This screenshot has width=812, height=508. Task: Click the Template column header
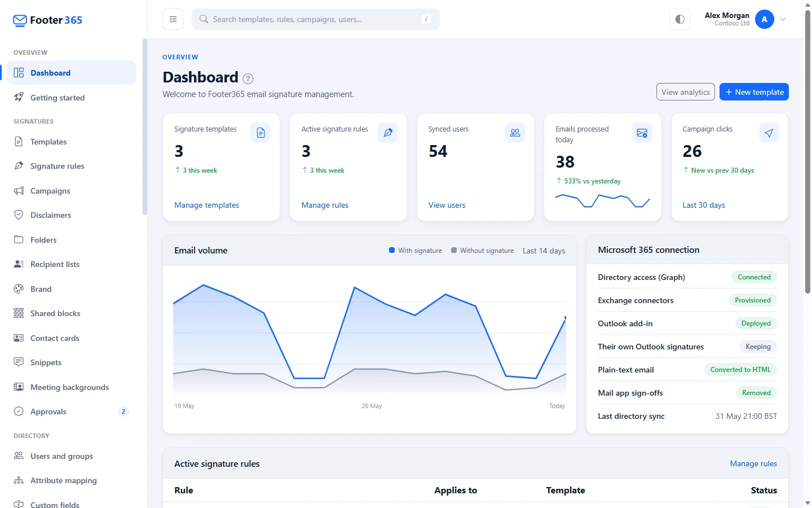(x=566, y=491)
